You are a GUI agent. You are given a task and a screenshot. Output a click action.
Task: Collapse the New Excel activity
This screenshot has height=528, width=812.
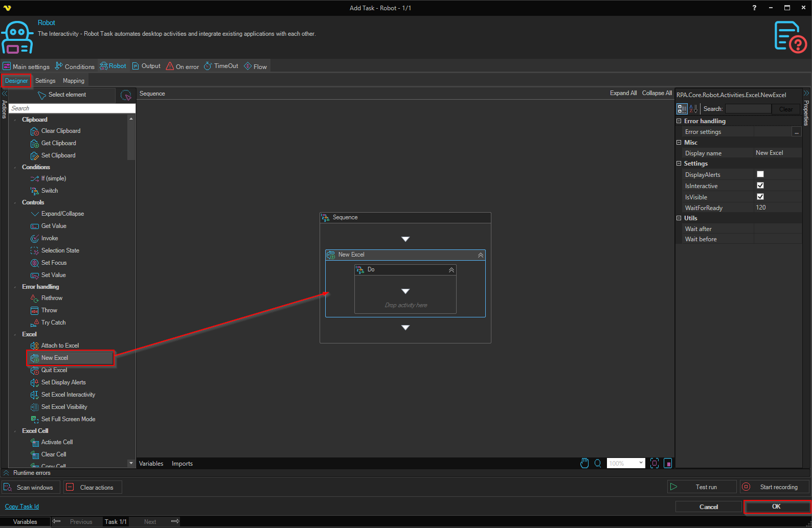[x=480, y=255]
